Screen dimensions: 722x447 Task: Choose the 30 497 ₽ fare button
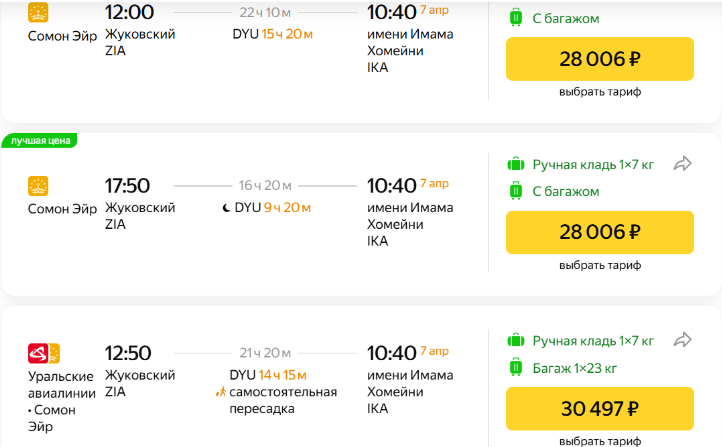coord(600,409)
